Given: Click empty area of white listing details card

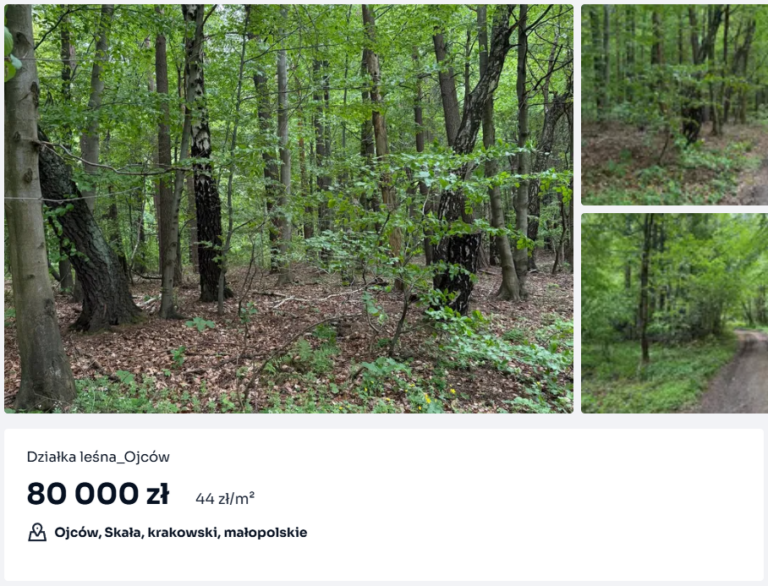Looking at the screenshot, I should pyautogui.click(x=514, y=505).
